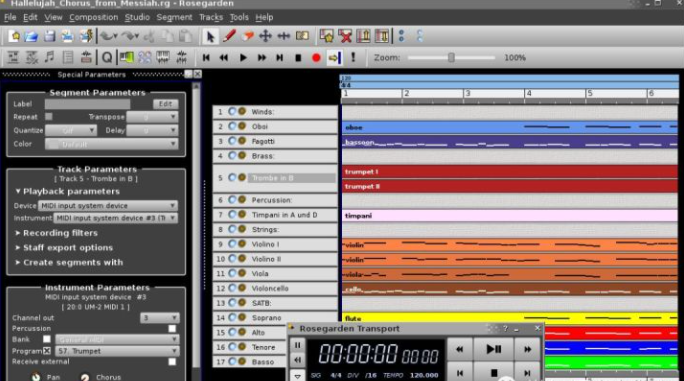Open the Program 57. Trumpet dropdown
The width and height of the screenshot is (684, 381).
(117, 351)
